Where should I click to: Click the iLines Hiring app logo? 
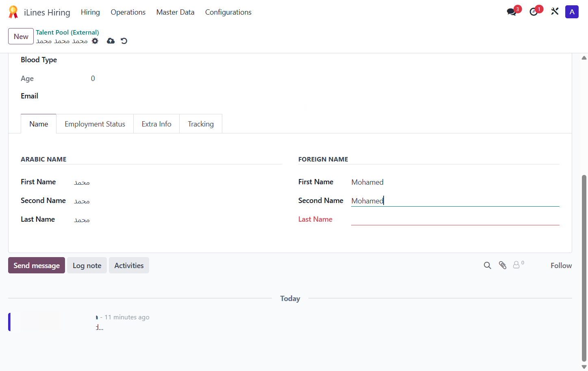13,12
